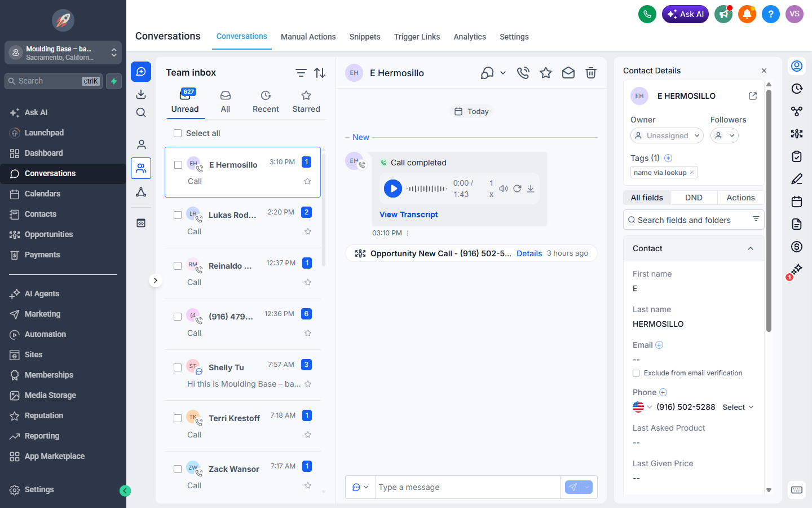Image resolution: width=812 pixels, height=508 pixels.
Task: Open the activity history clock icon in right rail
Action: click(797, 89)
